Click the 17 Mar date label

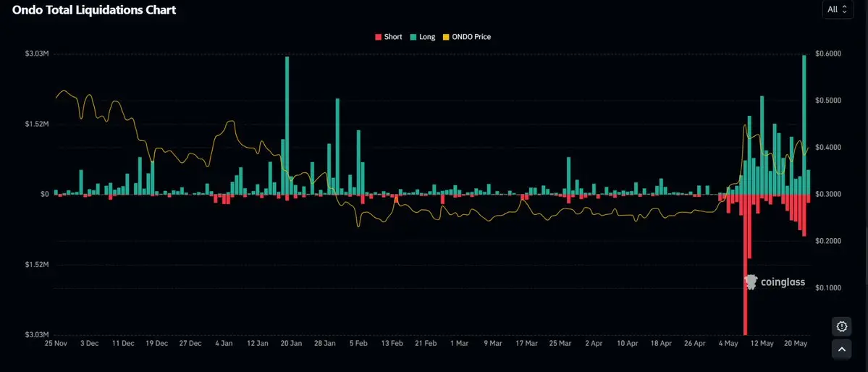click(x=526, y=343)
